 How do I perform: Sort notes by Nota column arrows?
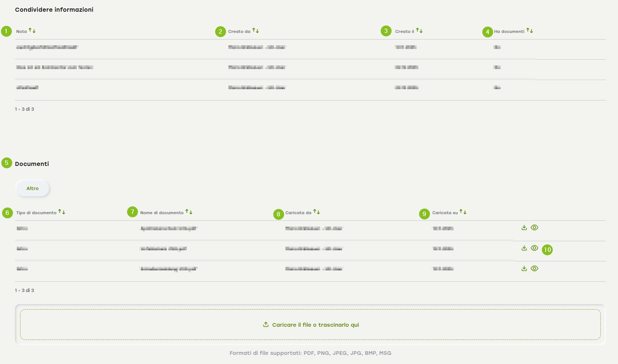coord(32,31)
